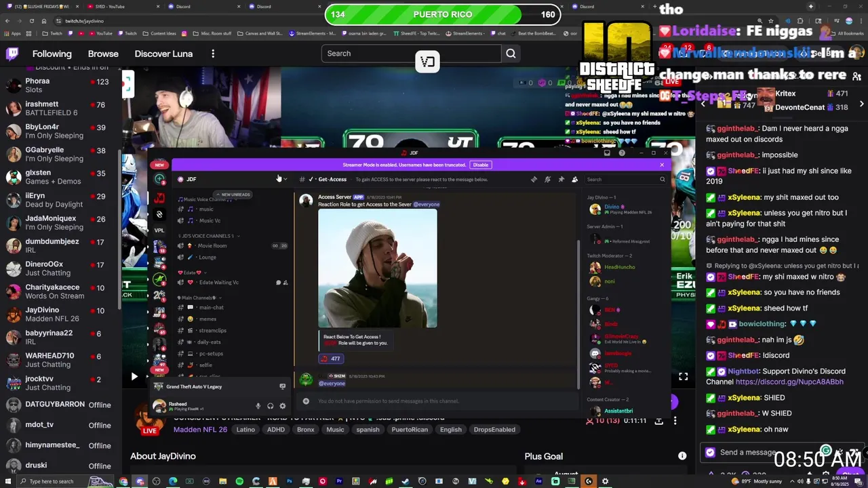868x488 pixels.
Task: Click Twitch stream share icon
Action: point(658,421)
